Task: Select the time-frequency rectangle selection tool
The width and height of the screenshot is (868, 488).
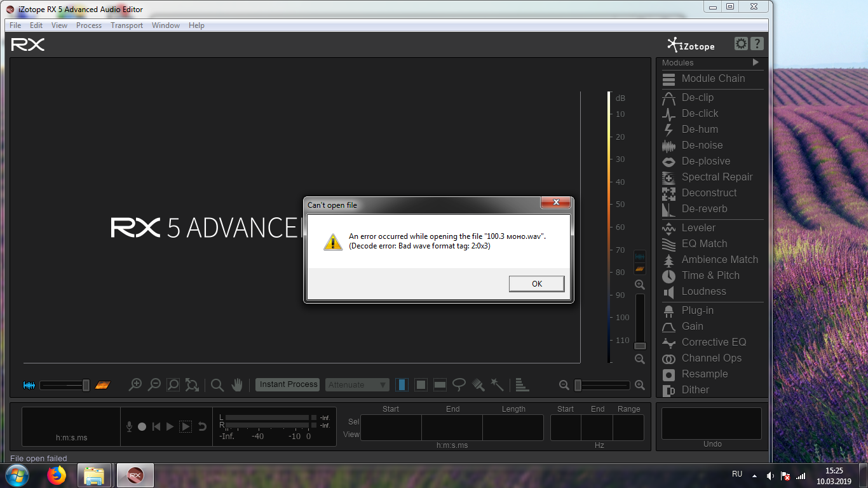Action: (x=421, y=385)
